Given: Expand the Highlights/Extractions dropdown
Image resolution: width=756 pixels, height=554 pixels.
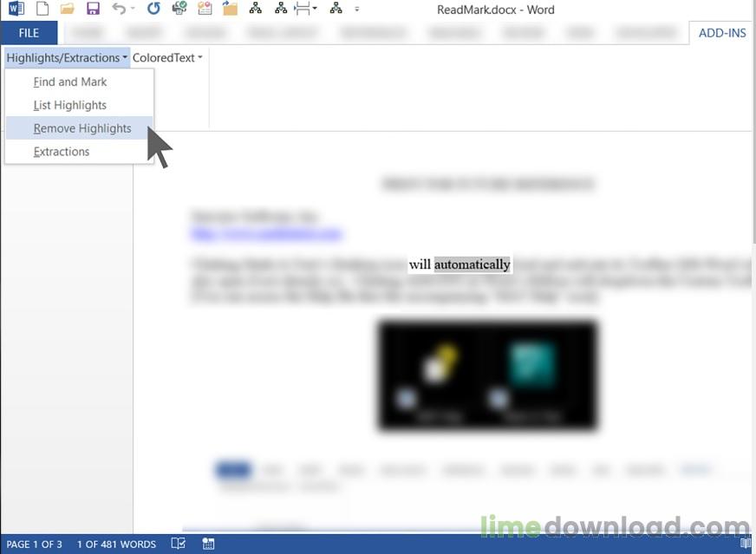Looking at the screenshot, I should [67, 58].
